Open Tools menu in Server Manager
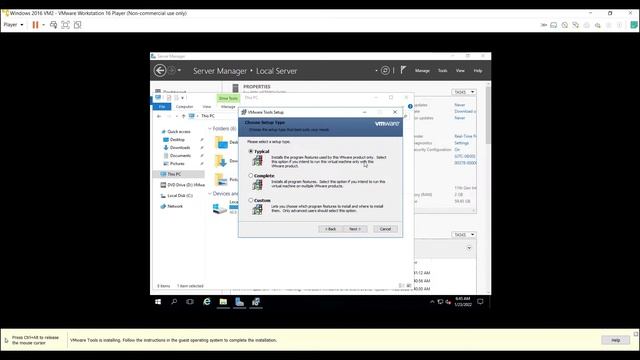640x360 pixels. (442, 71)
